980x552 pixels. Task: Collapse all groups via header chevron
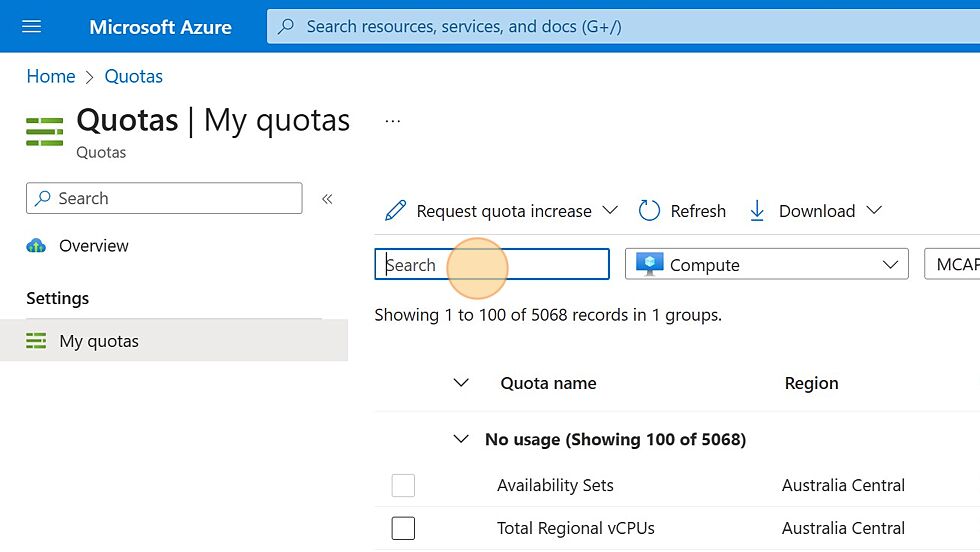point(461,383)
